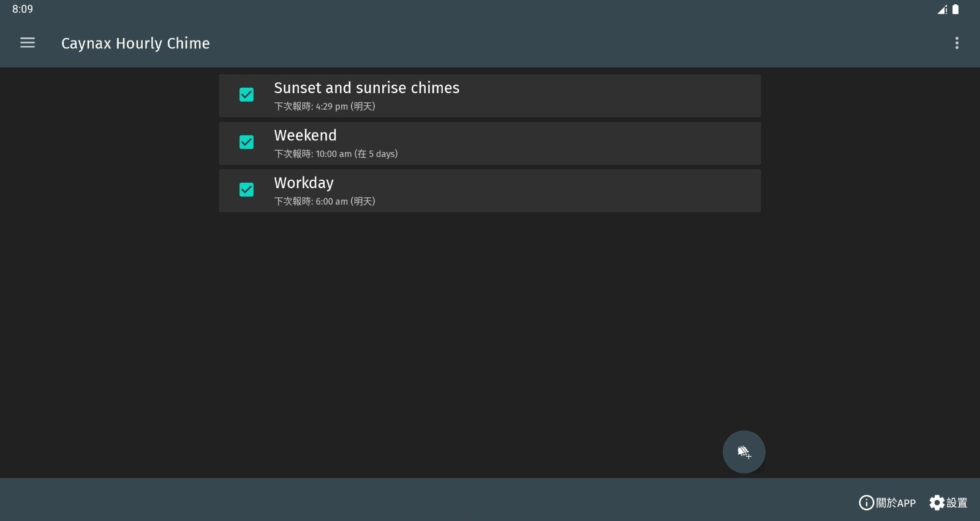The width and height of the screenshot is (980, 521).
Task: Tap the 8:09 clock in status bar
Action: (x=23, y=9)
